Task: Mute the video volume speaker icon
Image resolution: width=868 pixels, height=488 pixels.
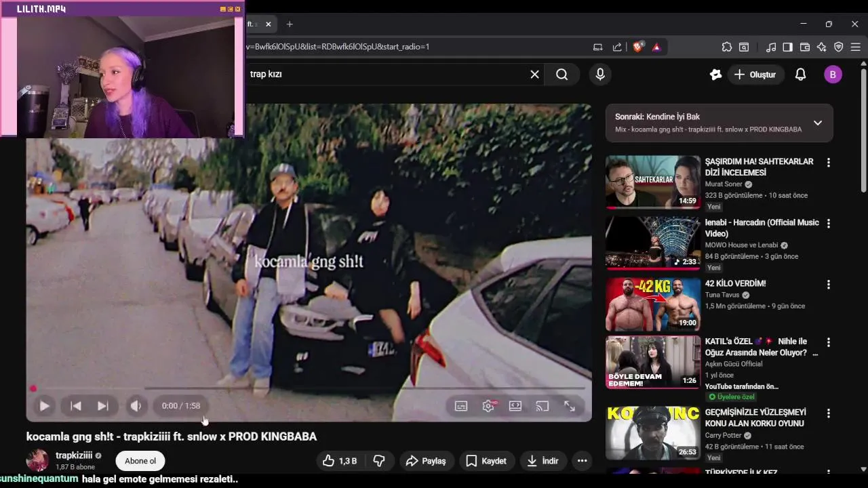Action: (136, 406)
